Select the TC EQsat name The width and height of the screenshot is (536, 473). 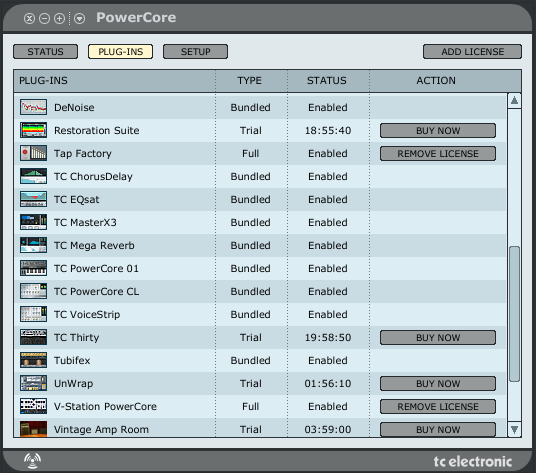pyautogui.click(x=77, y=199)
